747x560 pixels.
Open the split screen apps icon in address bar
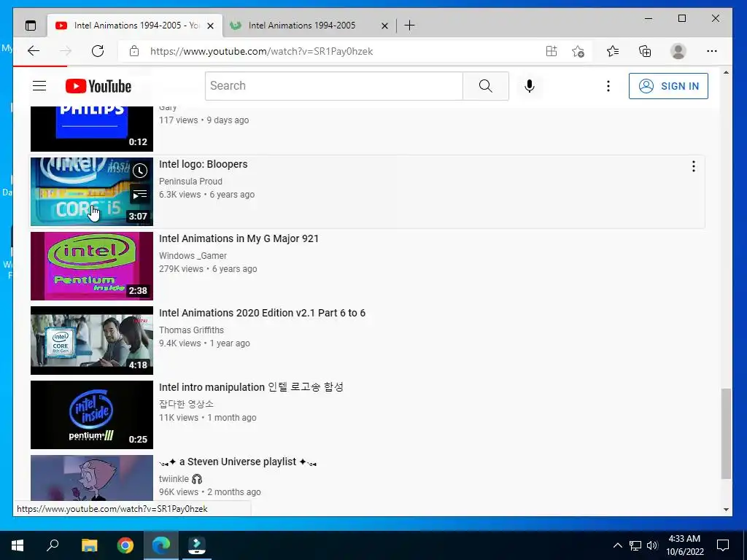(551, 51)
